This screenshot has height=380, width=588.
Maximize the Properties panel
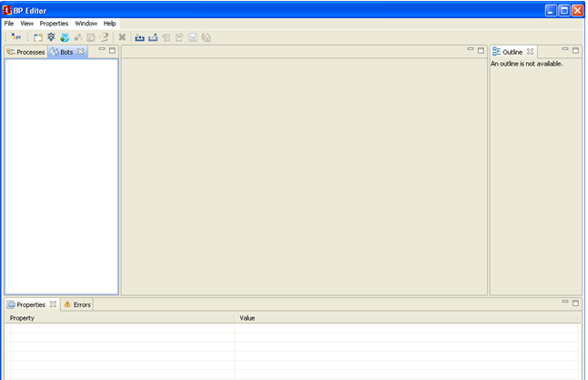[x=575, y=303]
